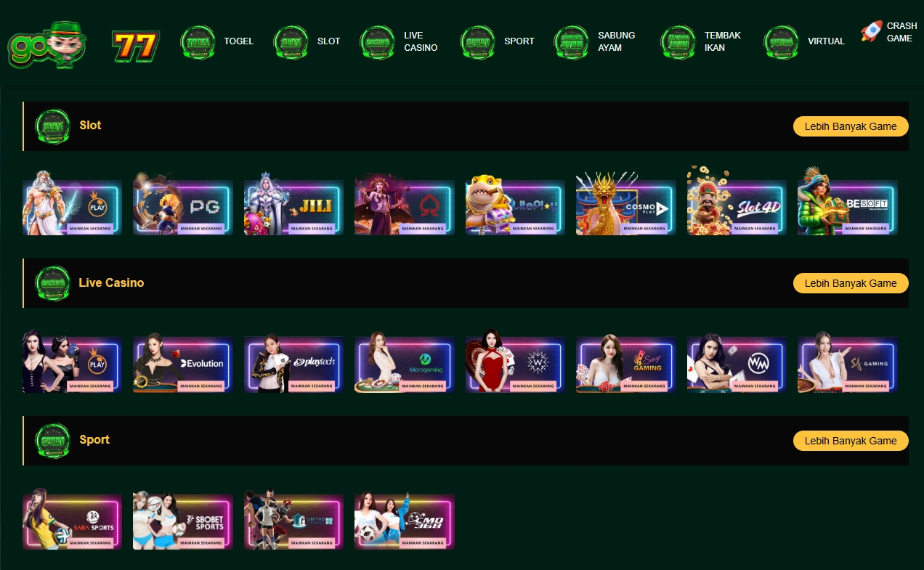Click the "Live Casino" section heading text

(111, 283)
